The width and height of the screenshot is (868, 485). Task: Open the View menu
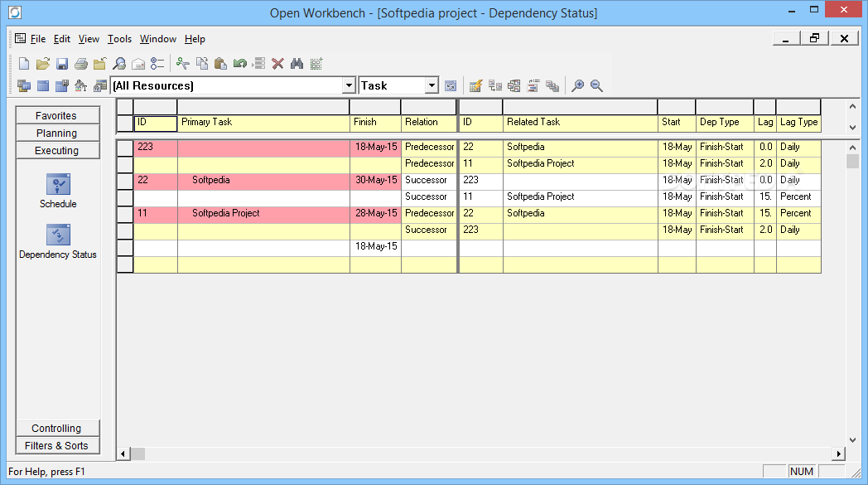pyautogui.click(x=89, y=39)
